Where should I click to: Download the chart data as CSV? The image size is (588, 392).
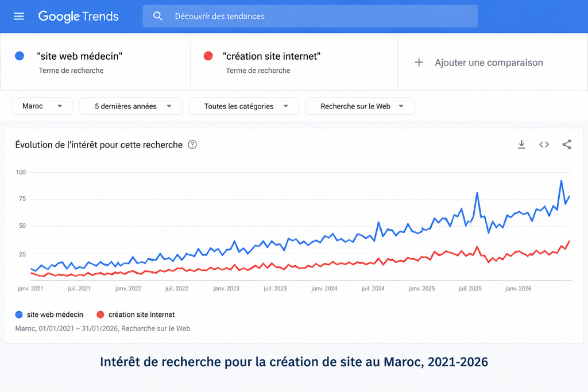click(x=521, y=144)
